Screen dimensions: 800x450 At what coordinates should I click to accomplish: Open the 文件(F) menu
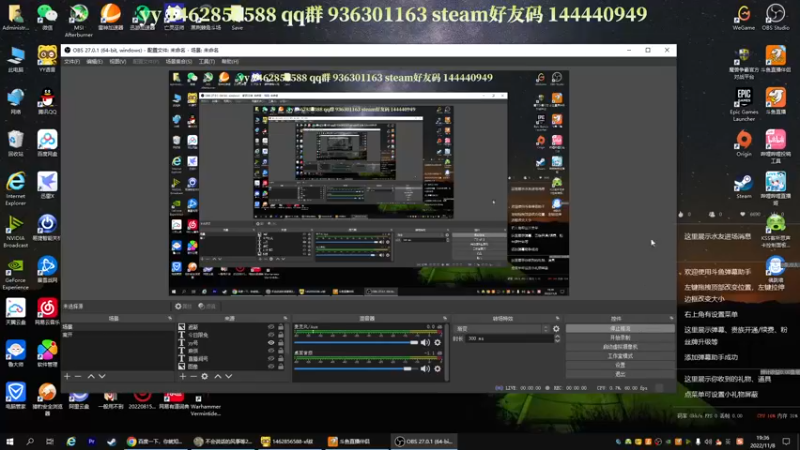point(71,61)
